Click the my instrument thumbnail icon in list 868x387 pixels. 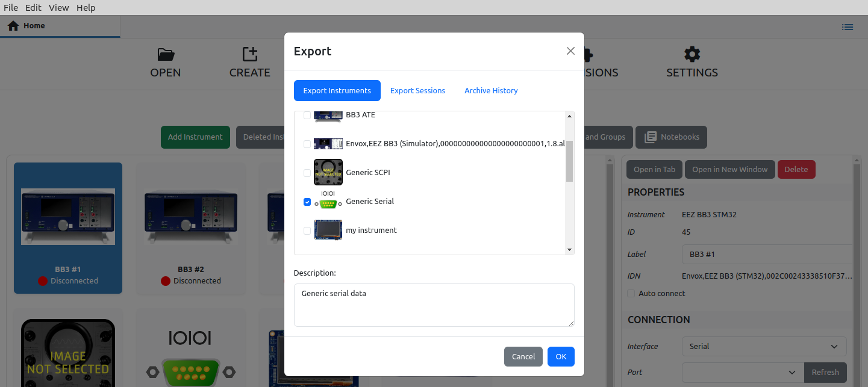click(328, 231)
